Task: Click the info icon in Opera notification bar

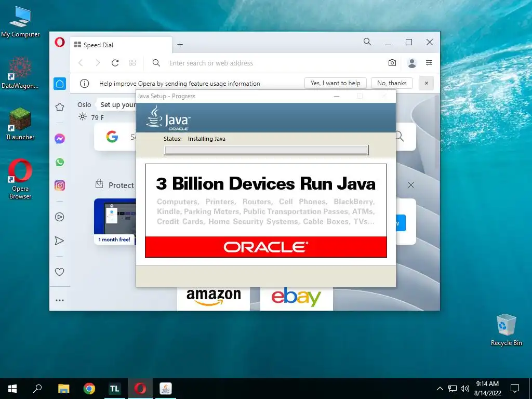Action: point(85,84)
